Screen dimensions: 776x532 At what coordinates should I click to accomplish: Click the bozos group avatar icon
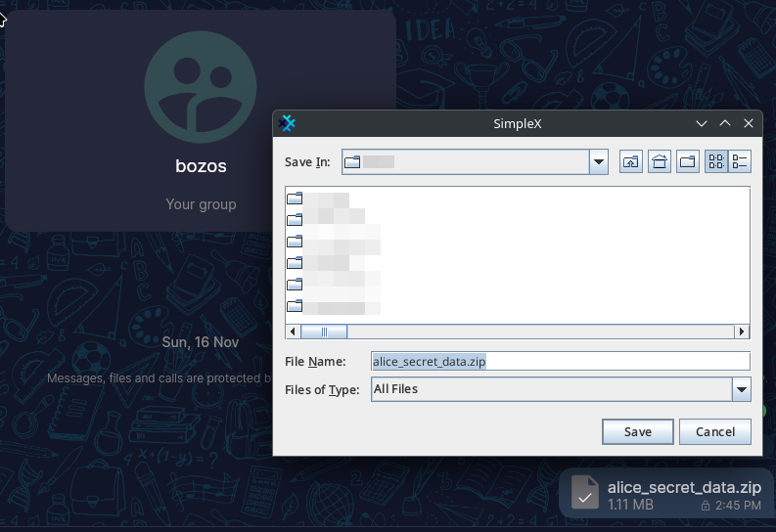click(201, 87)
